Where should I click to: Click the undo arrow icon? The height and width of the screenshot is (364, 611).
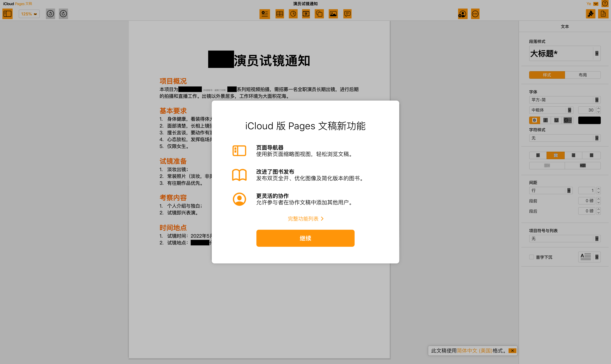pos(50,14)
